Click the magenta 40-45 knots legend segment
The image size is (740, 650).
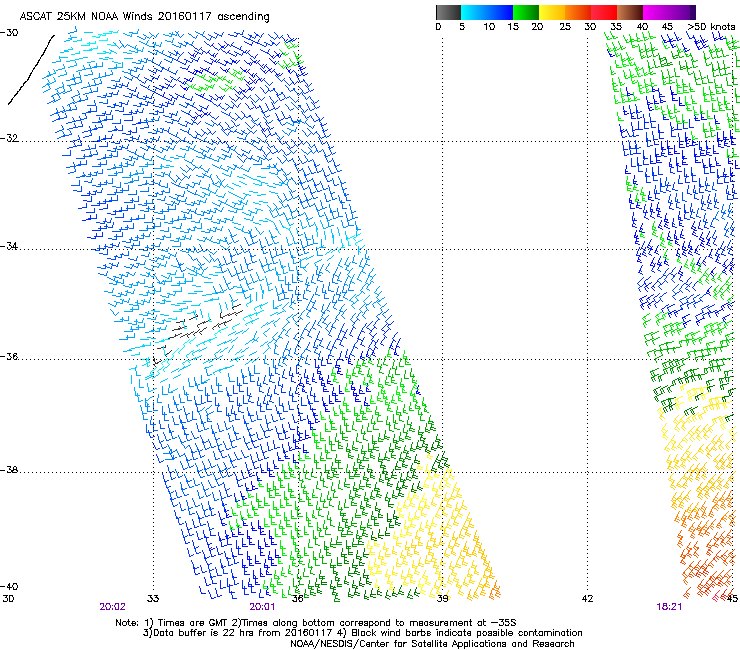pos(656,12)
